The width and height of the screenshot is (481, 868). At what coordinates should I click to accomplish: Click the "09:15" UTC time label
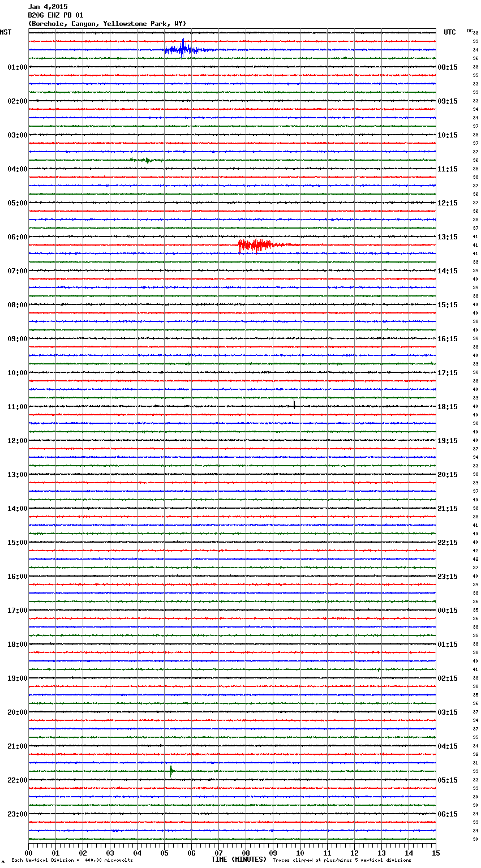point(448,101)
